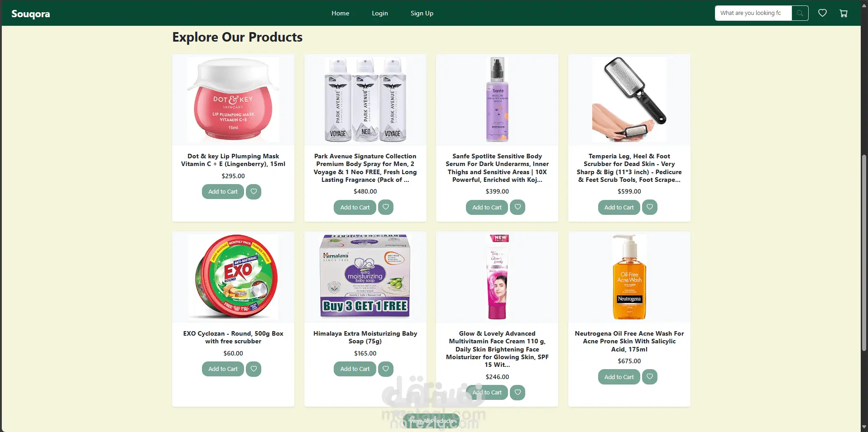
Task: Open the wishlist heart icon in header
Action: click(823, 13)
